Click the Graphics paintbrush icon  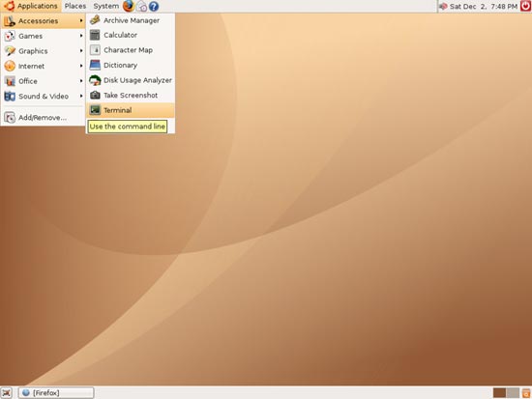point(10,51)
